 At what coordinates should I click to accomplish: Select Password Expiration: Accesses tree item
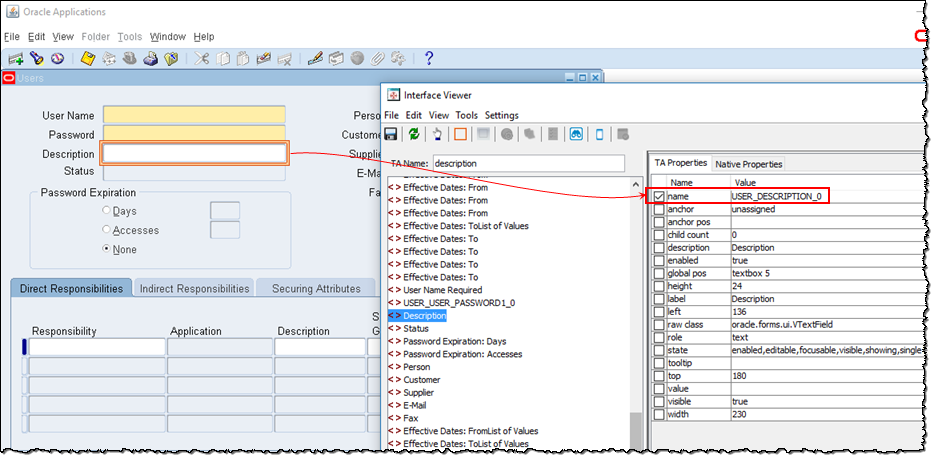(455, 354)
